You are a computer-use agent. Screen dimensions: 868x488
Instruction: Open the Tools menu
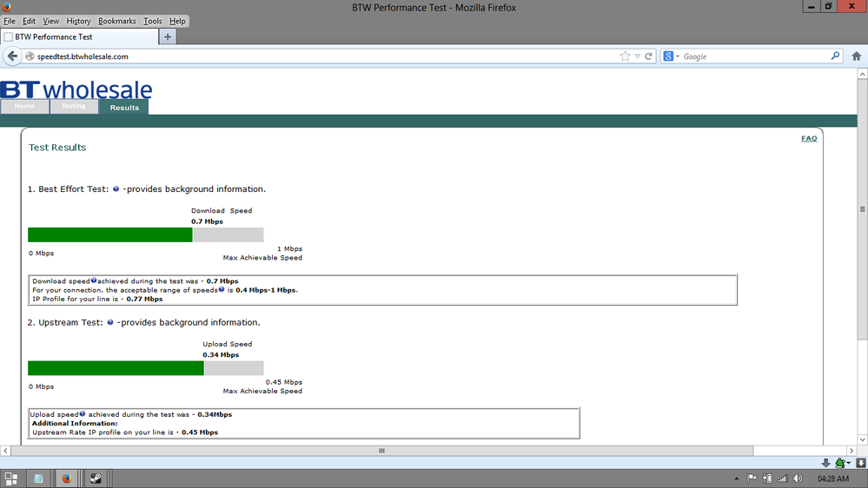click(x=152, y=21)
